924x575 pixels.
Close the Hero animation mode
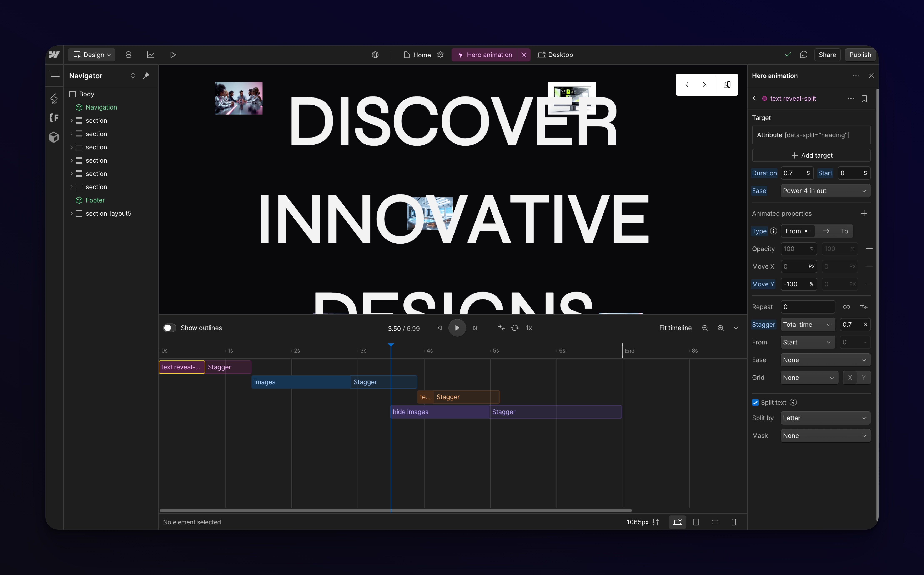524,55
